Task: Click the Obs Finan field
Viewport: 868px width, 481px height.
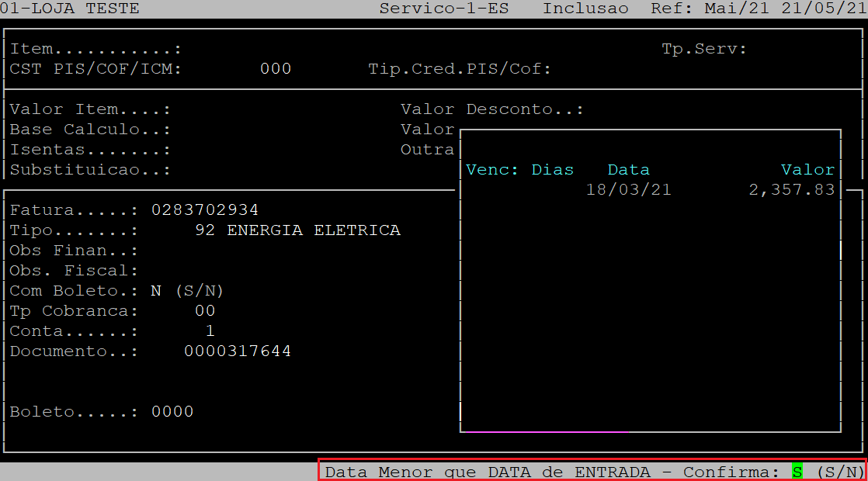Action: pos(233,251)
